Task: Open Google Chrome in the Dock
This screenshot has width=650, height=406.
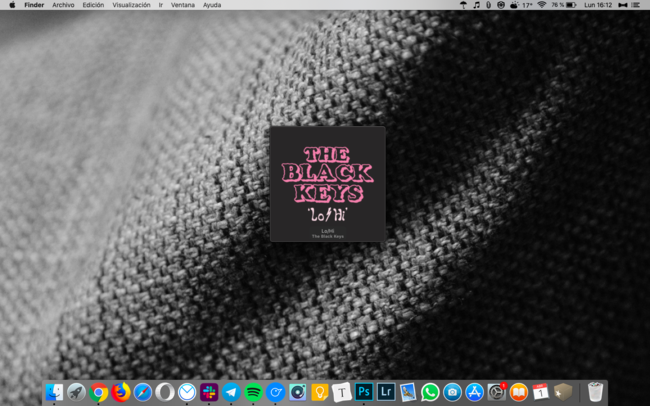Action: tap(99, 392)
